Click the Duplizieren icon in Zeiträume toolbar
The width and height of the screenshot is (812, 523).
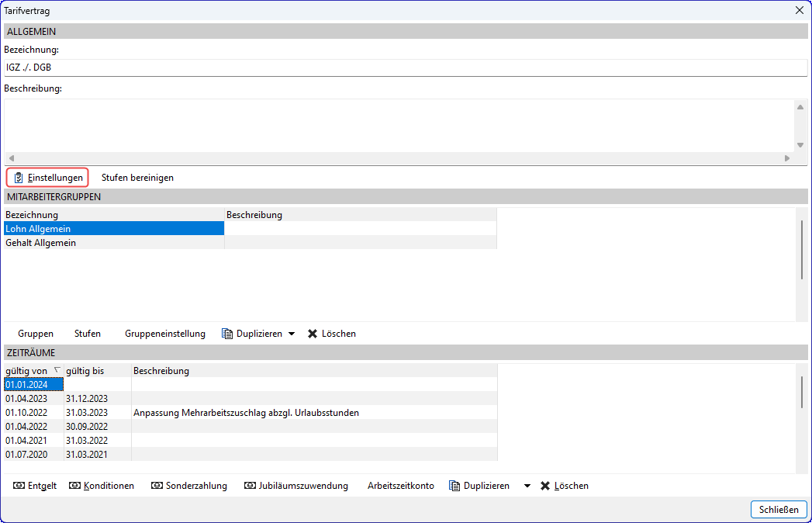coord(454,486)
